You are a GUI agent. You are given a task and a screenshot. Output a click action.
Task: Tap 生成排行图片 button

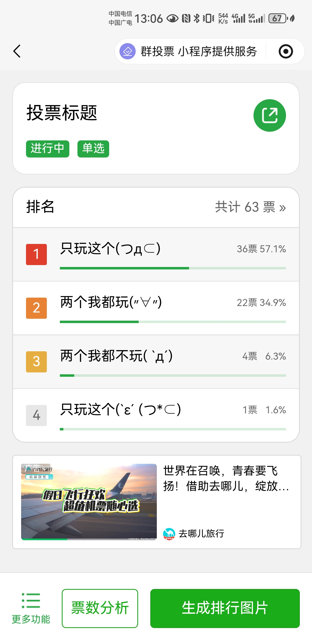[225, 608]
